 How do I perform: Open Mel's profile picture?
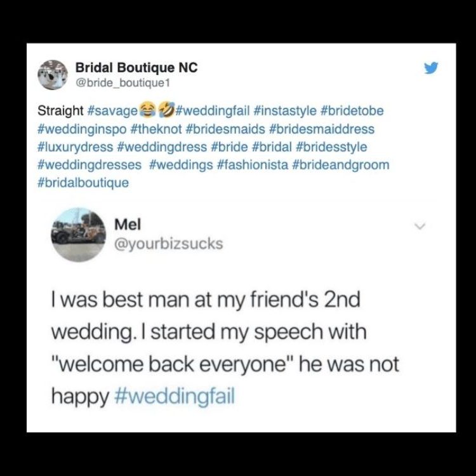(x=78, y=235)
